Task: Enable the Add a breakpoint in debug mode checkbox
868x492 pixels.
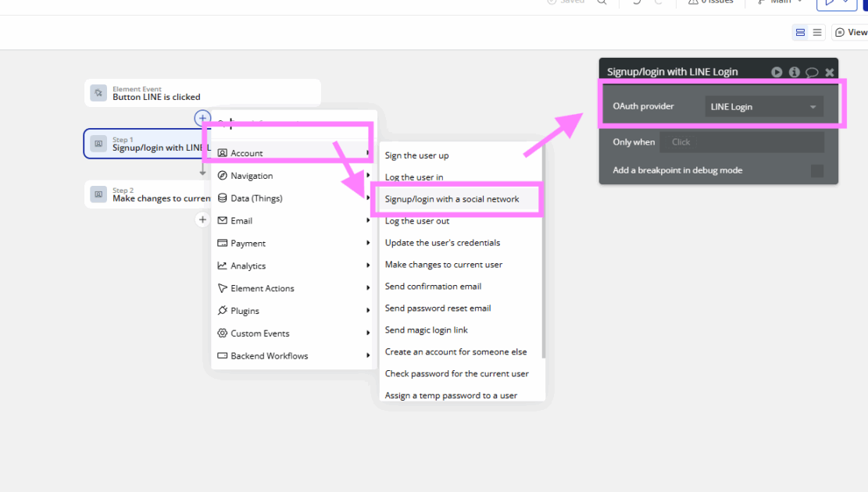Action: tap(817, 171)
